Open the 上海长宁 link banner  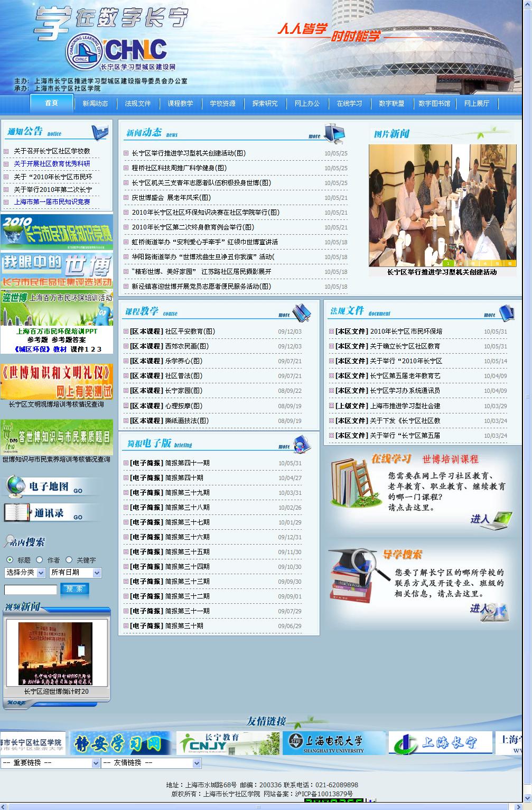(440, 743)
